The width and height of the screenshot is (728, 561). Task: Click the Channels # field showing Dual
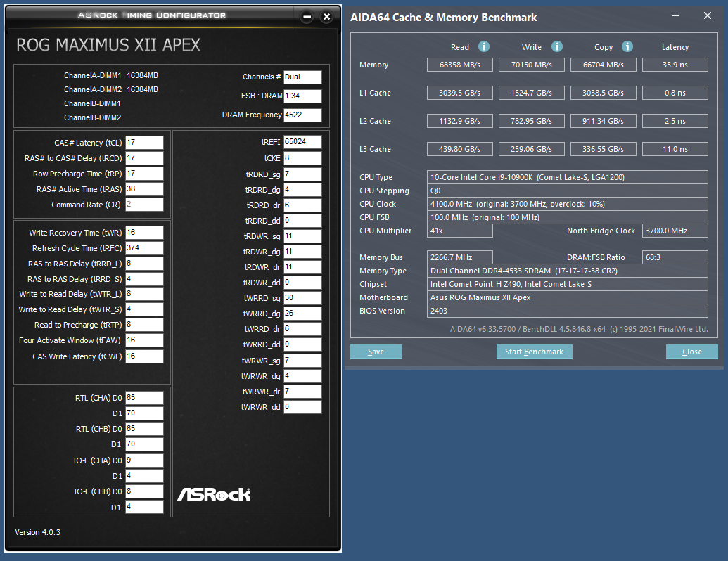[x=302, y=77]
